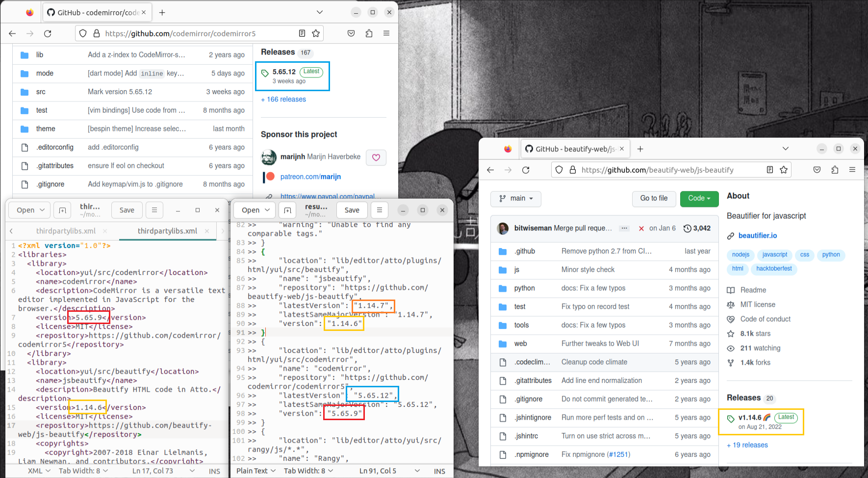Close the active thirdpartylibs.xml tab
The width and height of the screenshot is (868, 478).
pos(207,231)
